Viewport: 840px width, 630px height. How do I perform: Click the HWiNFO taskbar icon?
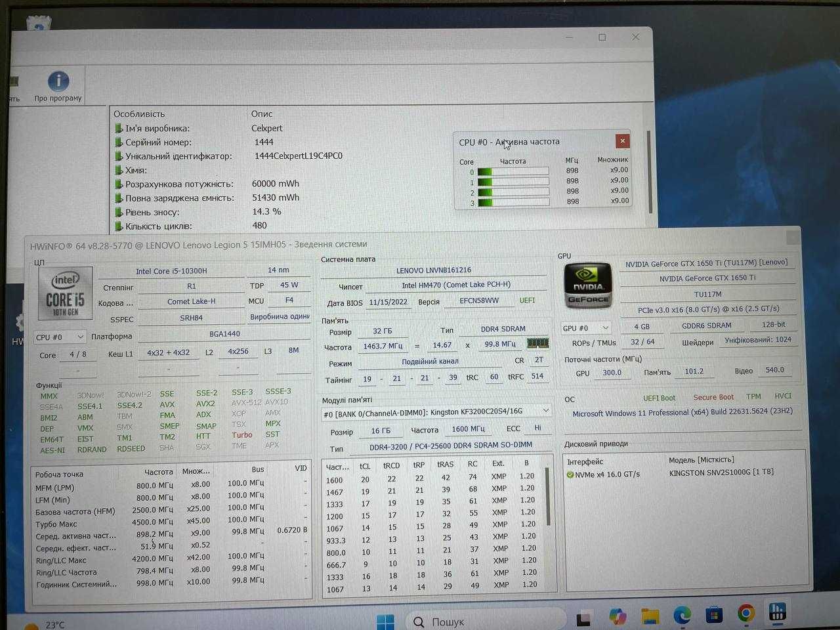click(x=778, y=612)
